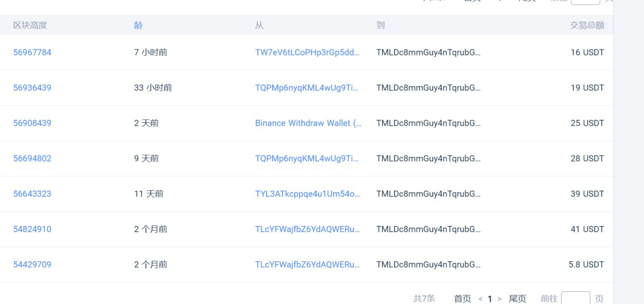Open sender TLcYFWajfbZ6YdAQWERu in 41 USDT row
Image resolution: width=644 pixels, height=304 pixels.
pyautogui.click(x=307, y=229)
